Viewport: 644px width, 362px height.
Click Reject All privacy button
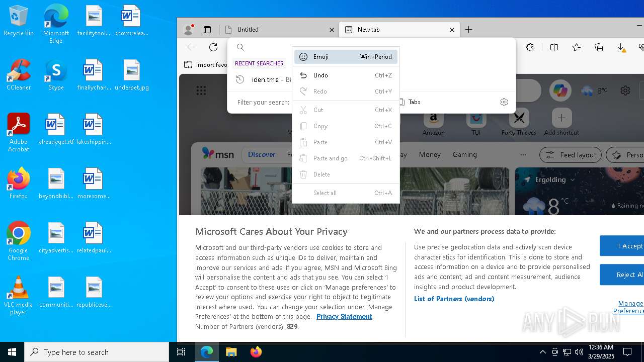point(622,275)
